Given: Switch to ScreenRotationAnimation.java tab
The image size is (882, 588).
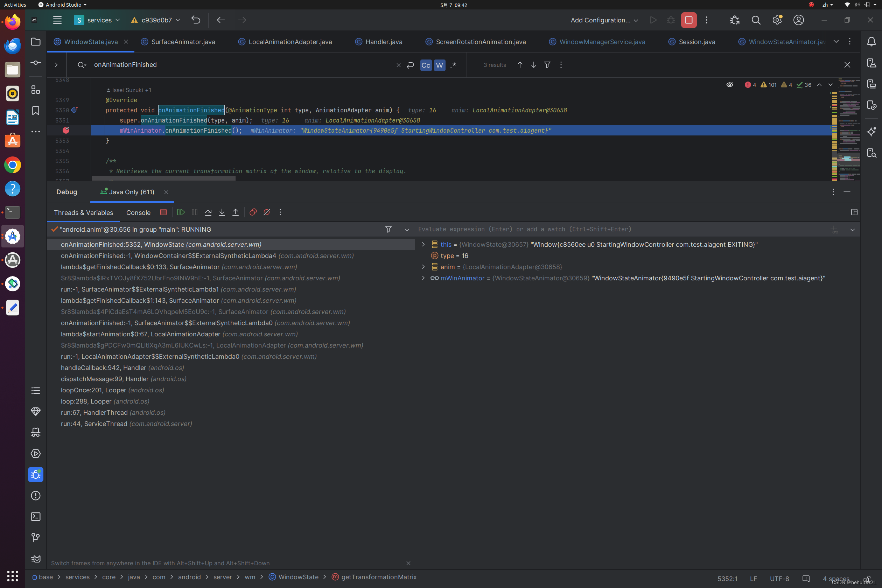Looking at the screenshot, I should (x=476, y=42).
